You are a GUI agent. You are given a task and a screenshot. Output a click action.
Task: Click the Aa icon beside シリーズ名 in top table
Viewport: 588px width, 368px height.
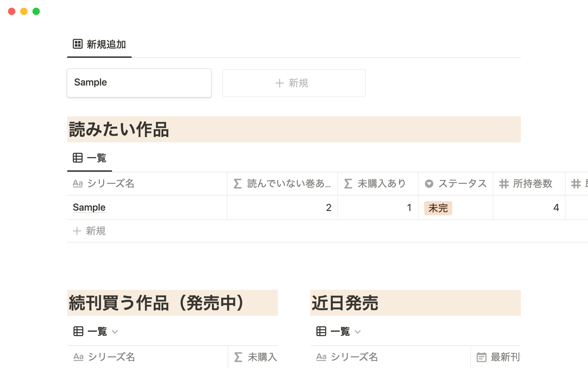pyautogui.click(x=78, y=184)
